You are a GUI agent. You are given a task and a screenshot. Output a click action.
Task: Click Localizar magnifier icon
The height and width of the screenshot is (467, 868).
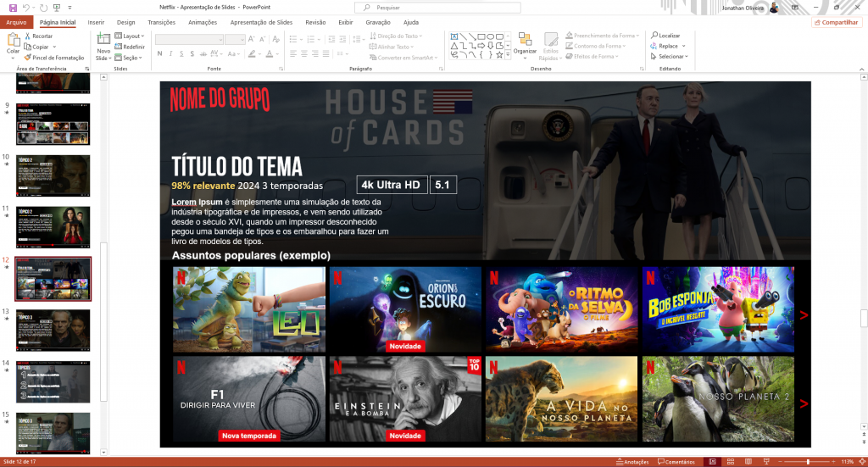click(x=654, y=35)
